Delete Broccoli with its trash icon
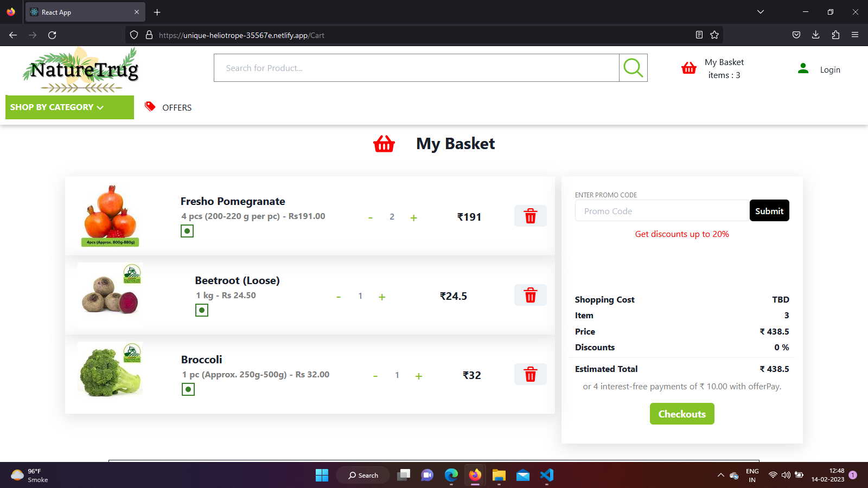868x488 pixels. tap(531, 374)
